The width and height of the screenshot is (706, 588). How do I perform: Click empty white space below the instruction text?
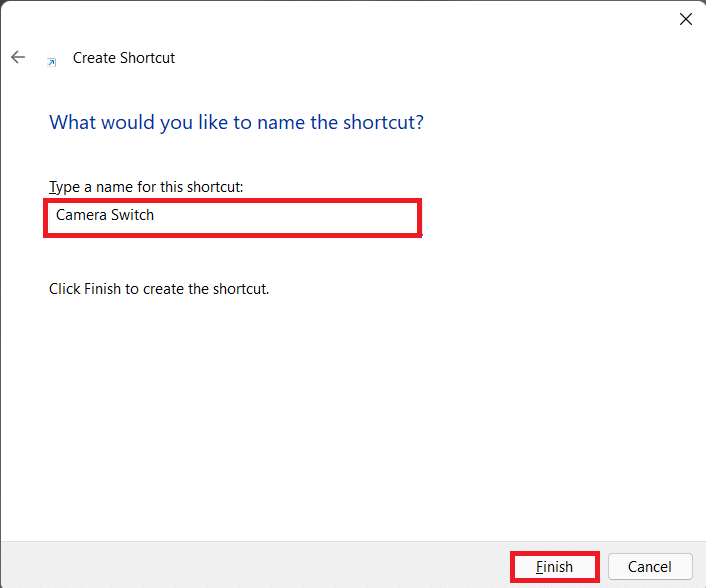point(350,420)
